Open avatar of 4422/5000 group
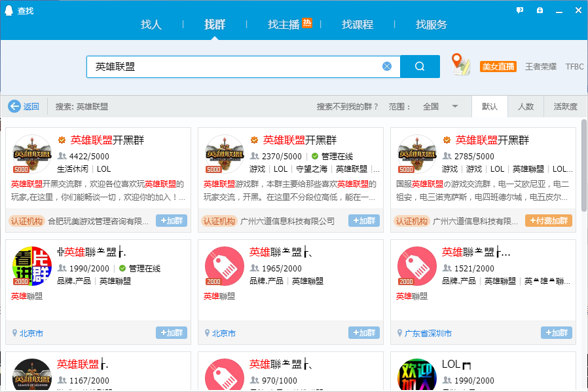The width and height of the screenshot is (588, 392). coord(32,154)
